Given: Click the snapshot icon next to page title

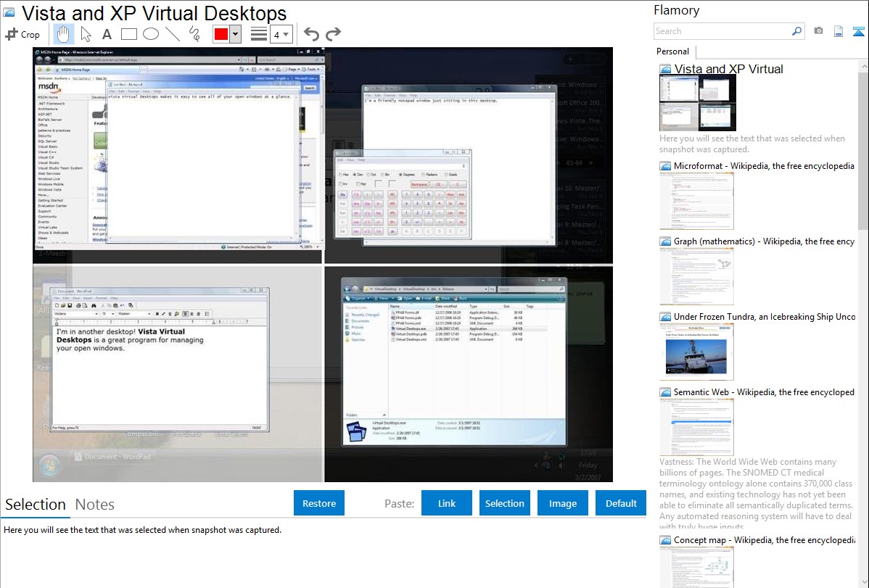Looking at the screenshot, I should tap(9, 13).
